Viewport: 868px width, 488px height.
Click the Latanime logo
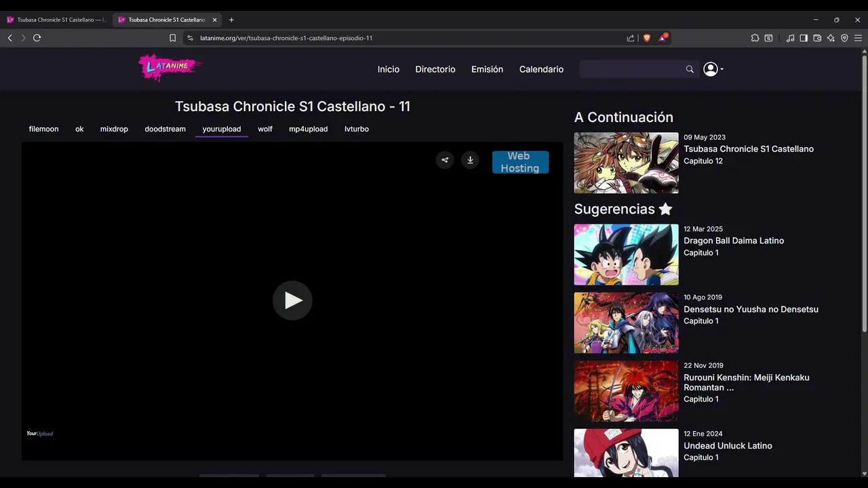pyautogui.click(x=170, y=67)
